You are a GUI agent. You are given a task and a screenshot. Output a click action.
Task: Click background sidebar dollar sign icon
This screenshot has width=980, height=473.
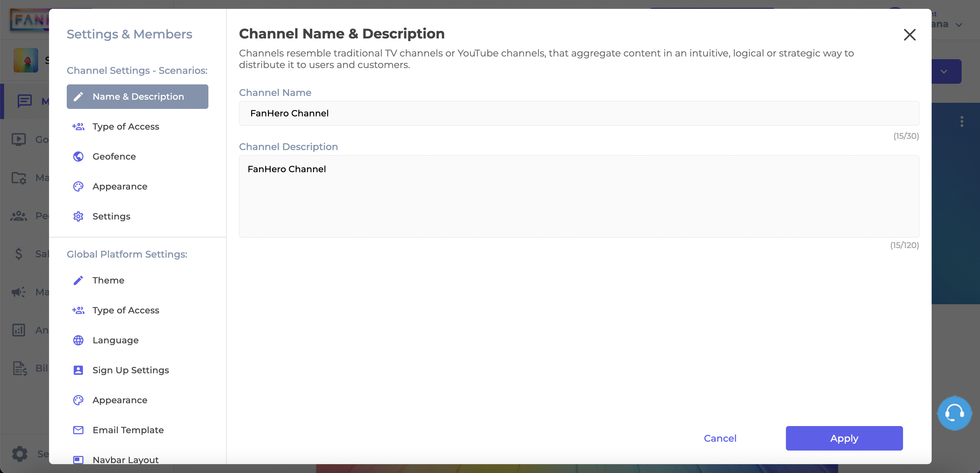click(x=19, y=254)
